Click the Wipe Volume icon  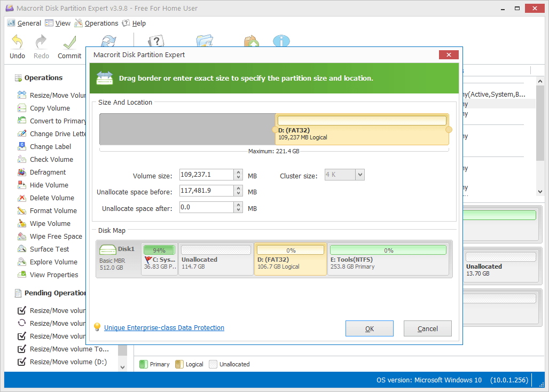[22, 223]
